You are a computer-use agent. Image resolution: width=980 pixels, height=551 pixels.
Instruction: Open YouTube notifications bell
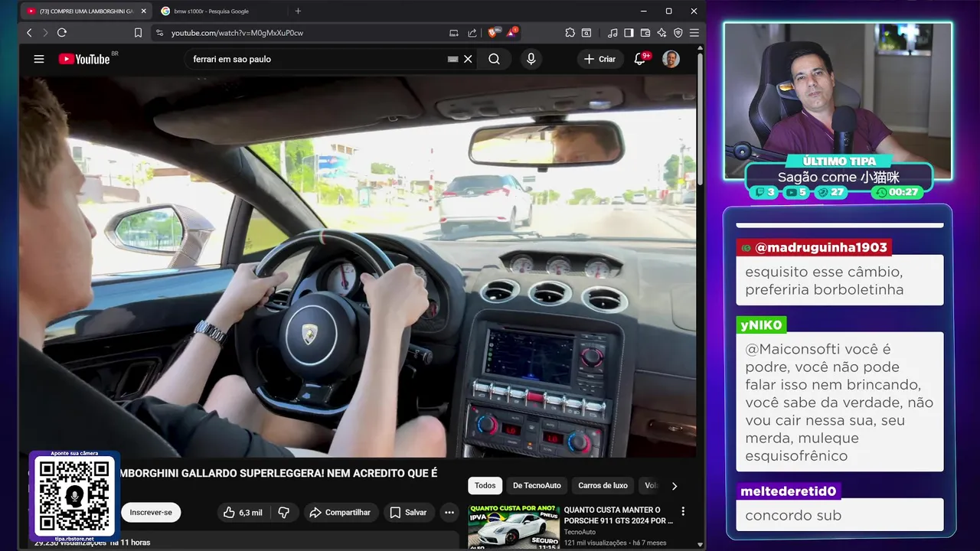click(x=640, y=59)
